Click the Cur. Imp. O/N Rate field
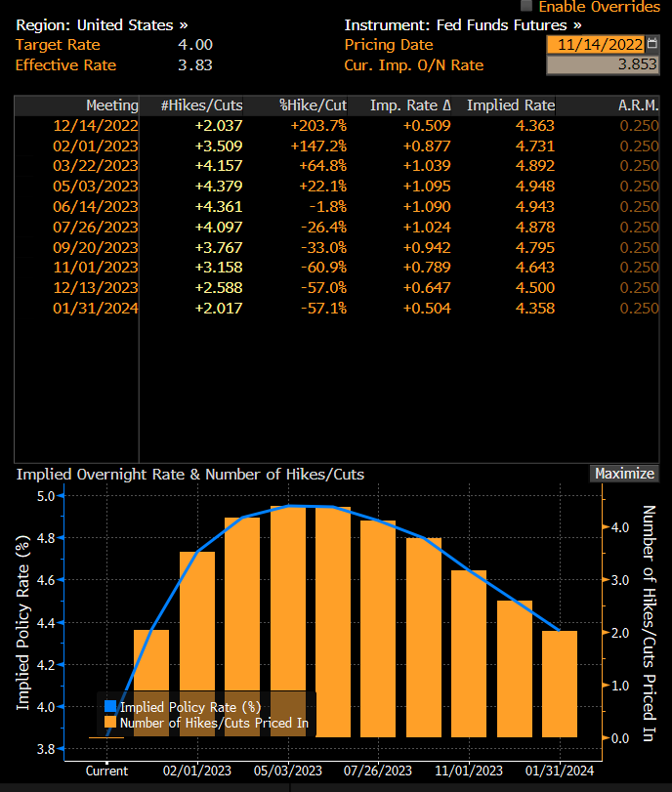This screenshot has width=672, height=792. (603, 64)
